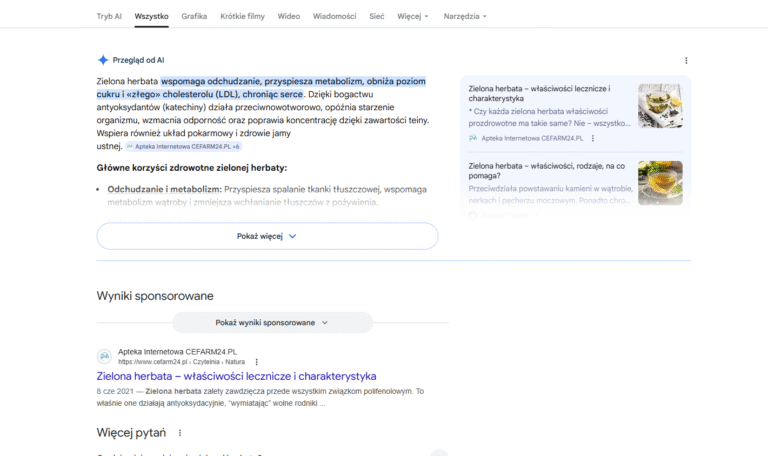Open three-dot menu beside the cefarm24.pl result URL

point(257,361)
